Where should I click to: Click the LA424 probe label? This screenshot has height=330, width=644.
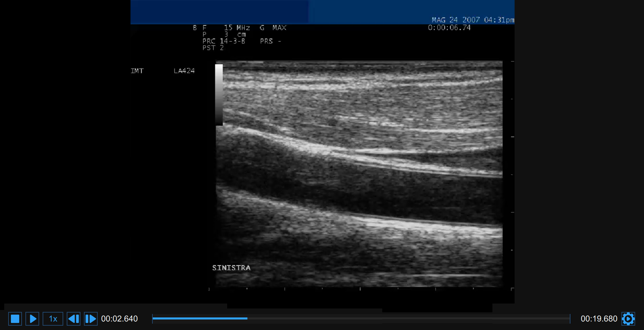point(184,71)
